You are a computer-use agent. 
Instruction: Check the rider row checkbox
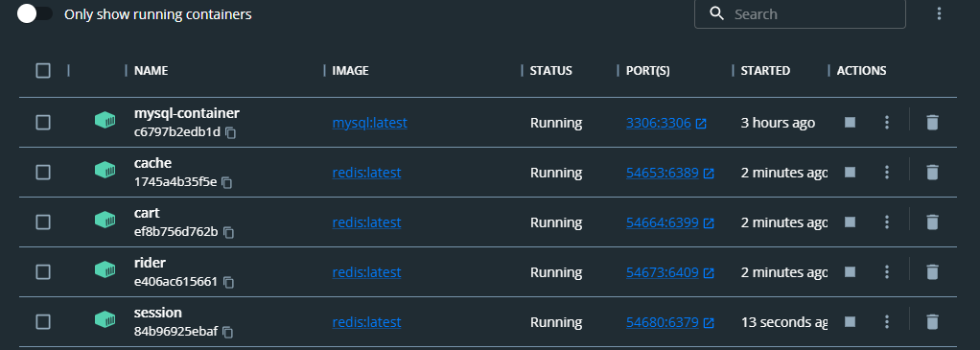coord(43,272)
